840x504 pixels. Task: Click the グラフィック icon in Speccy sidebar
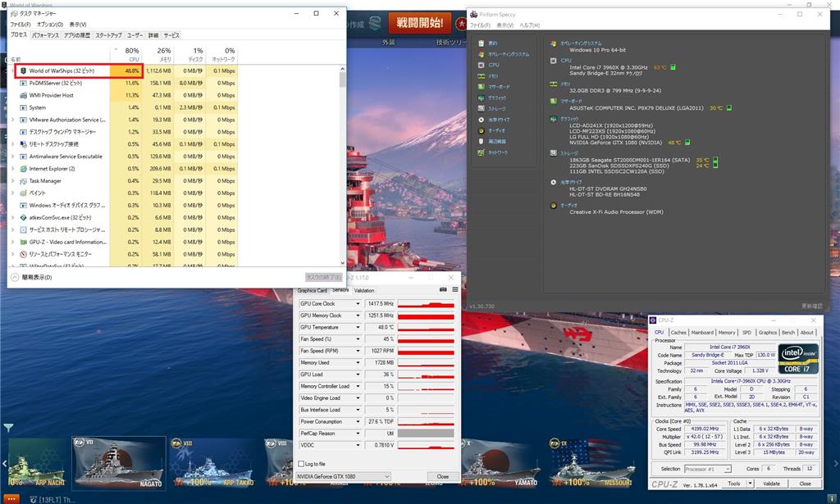point(481,98)
